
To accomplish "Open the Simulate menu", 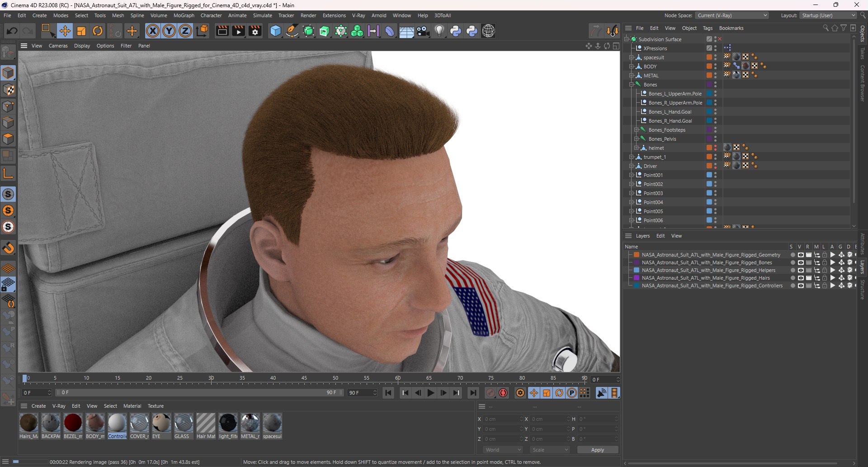I will click(262, 15).
